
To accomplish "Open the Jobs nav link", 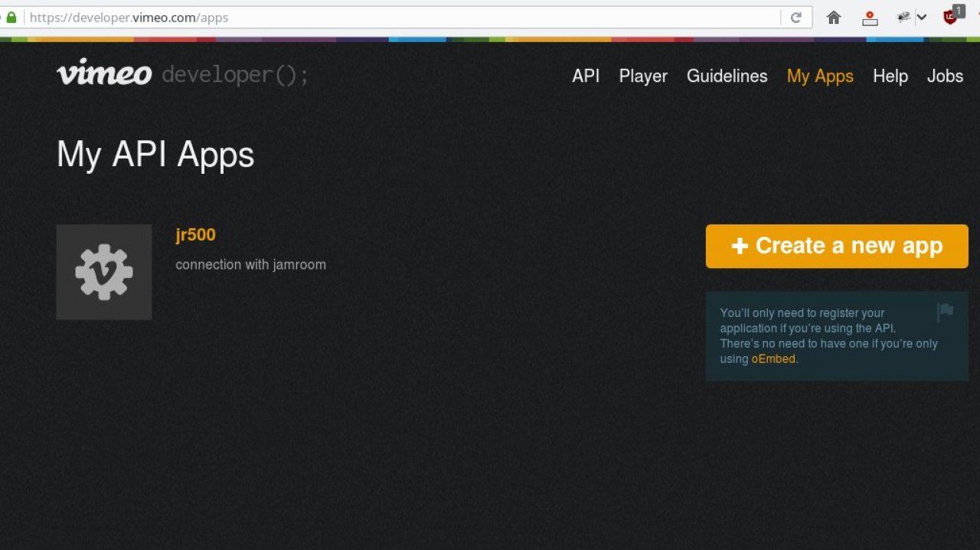I will pyautogui.click(x=945, y=76).
